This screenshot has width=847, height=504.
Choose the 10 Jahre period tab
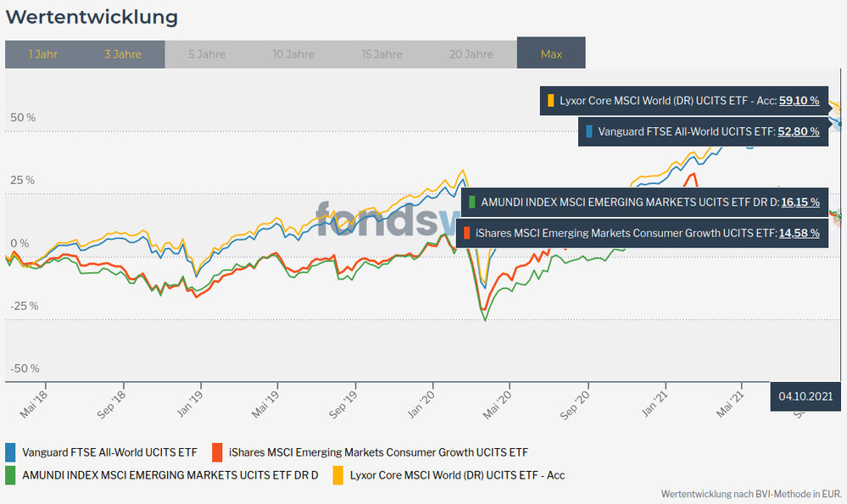point(293,54)
